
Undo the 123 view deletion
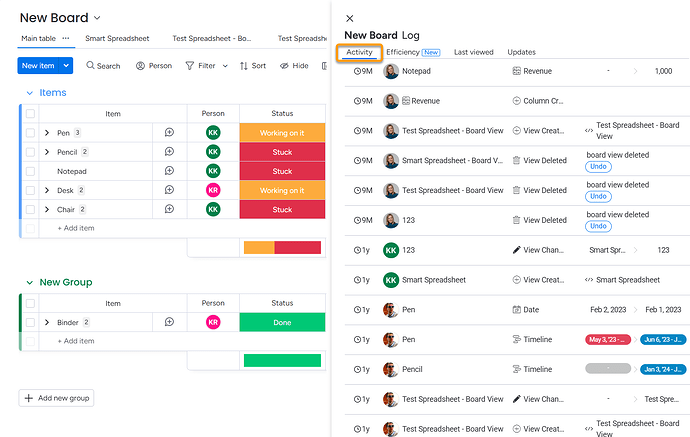(598, 226)
